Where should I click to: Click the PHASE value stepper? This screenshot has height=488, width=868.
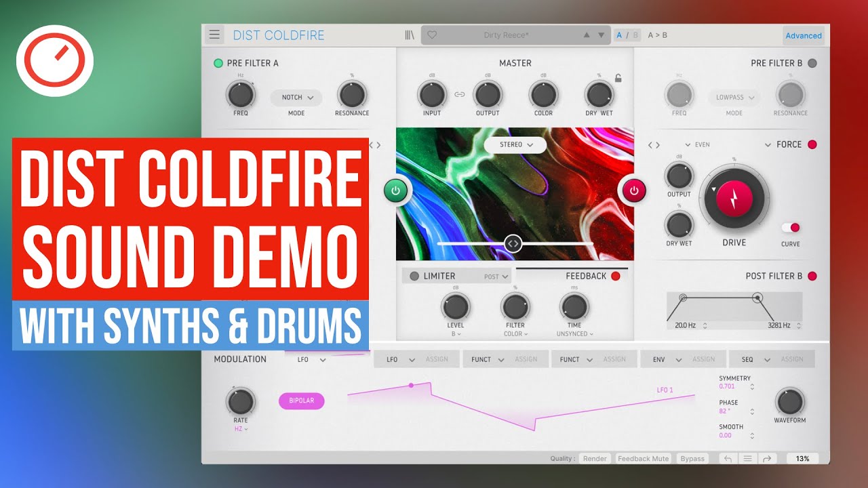pyautogui.click(x=751, y=411)
